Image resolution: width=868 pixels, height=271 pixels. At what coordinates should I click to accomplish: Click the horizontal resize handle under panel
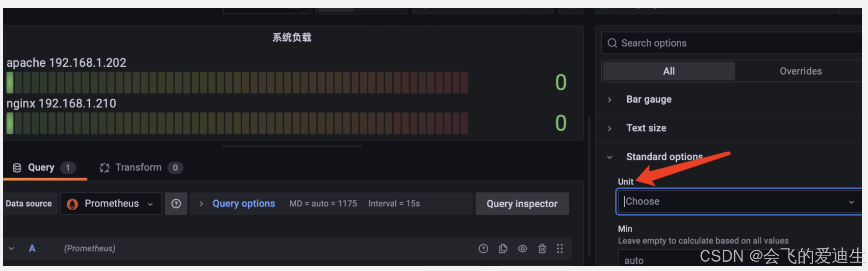tap(292, 146)
